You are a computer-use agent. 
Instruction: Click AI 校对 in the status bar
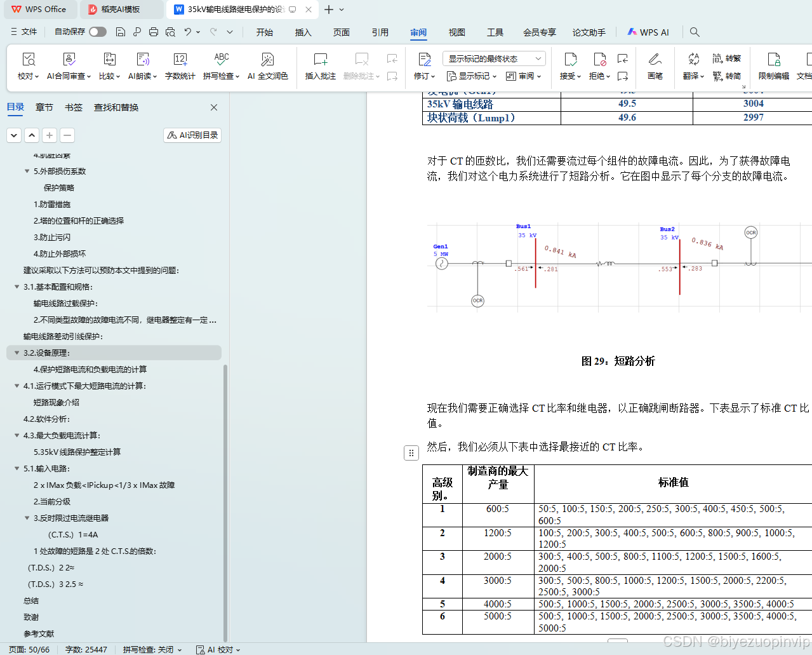pos(218,649)
